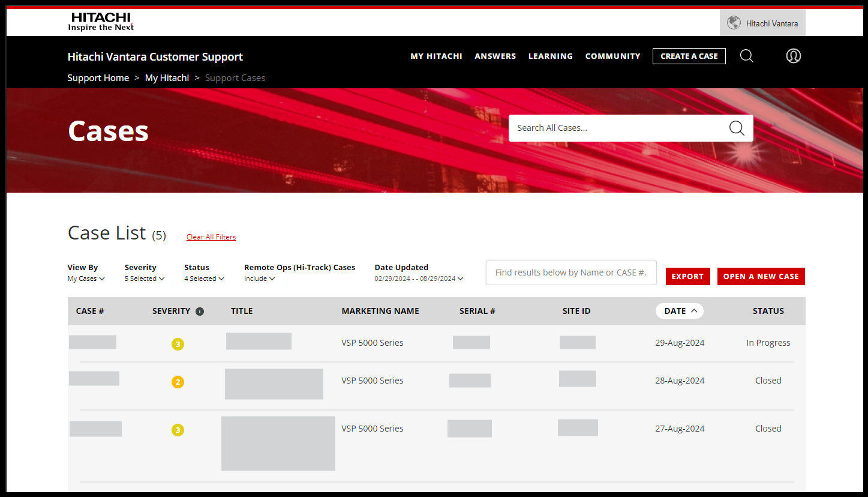Click the EXPORT button
This screenshot has width=868, height=497.
tap(687, 276)
